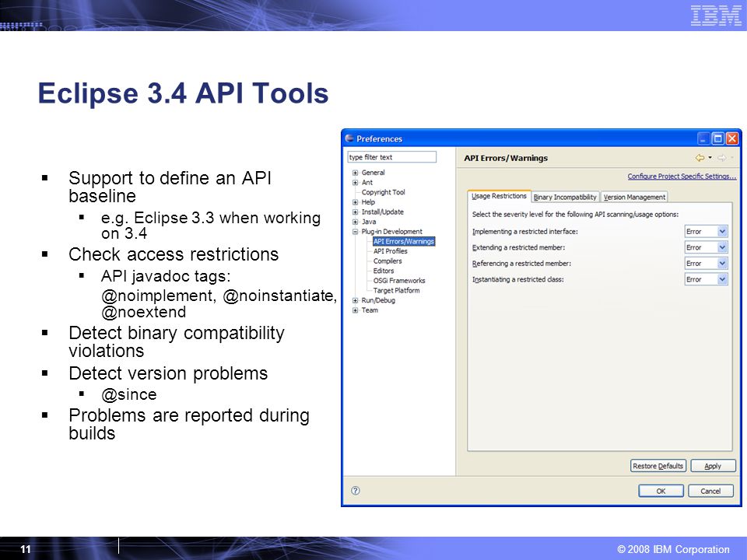Switch to the Version Management tab

click(x=634, y=197)
